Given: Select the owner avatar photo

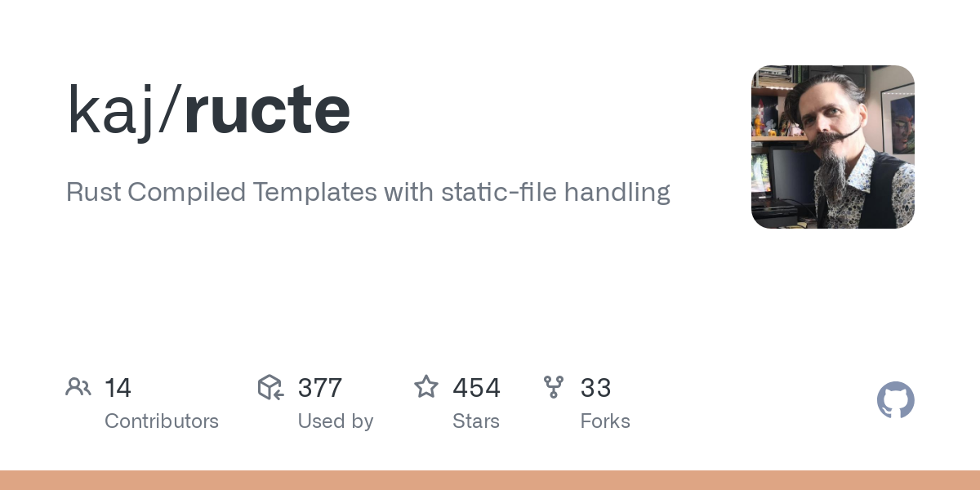Looking at the screenshot, I should coord(832,147).
